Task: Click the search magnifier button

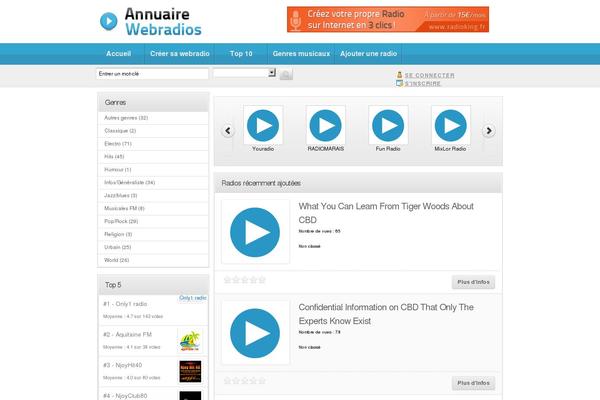Action: 286,74
